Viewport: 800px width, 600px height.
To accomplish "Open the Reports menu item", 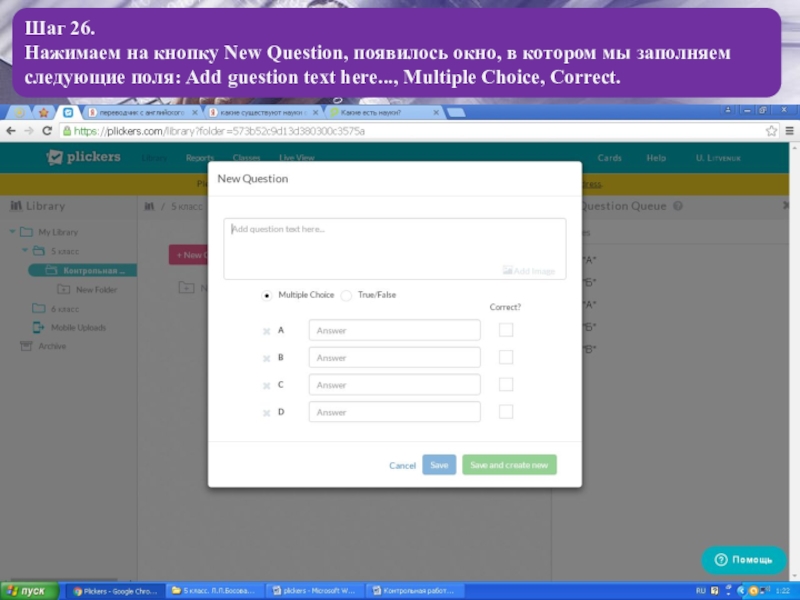I will [199, 158].
